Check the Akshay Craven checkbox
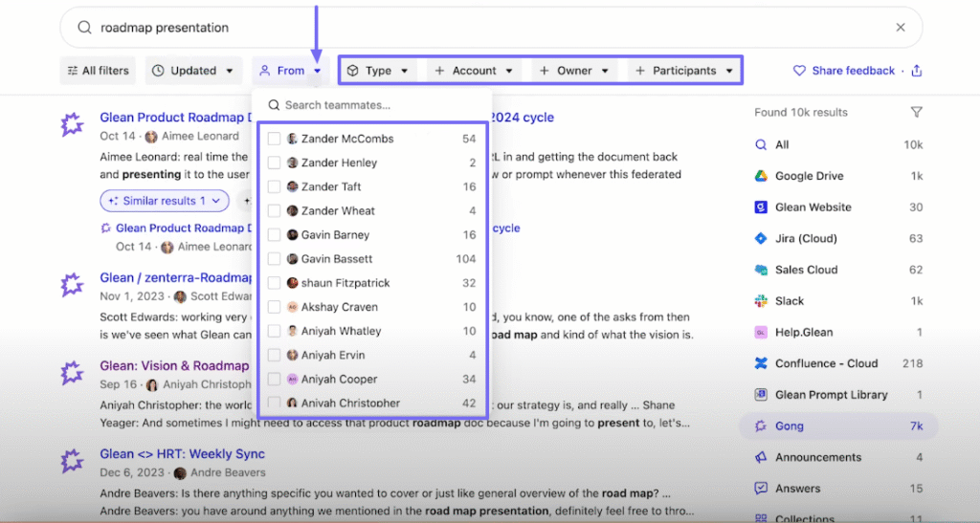 (274, 307)
